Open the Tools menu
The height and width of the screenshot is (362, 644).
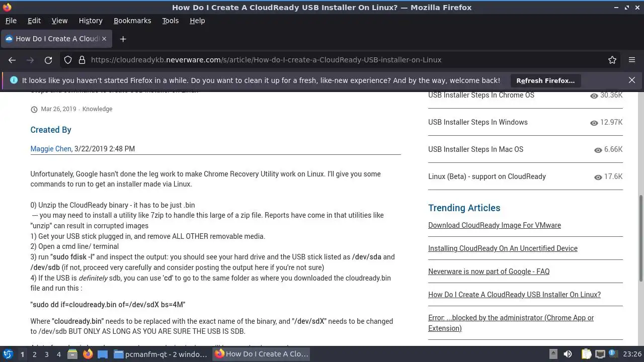click(x=170, y=21)
